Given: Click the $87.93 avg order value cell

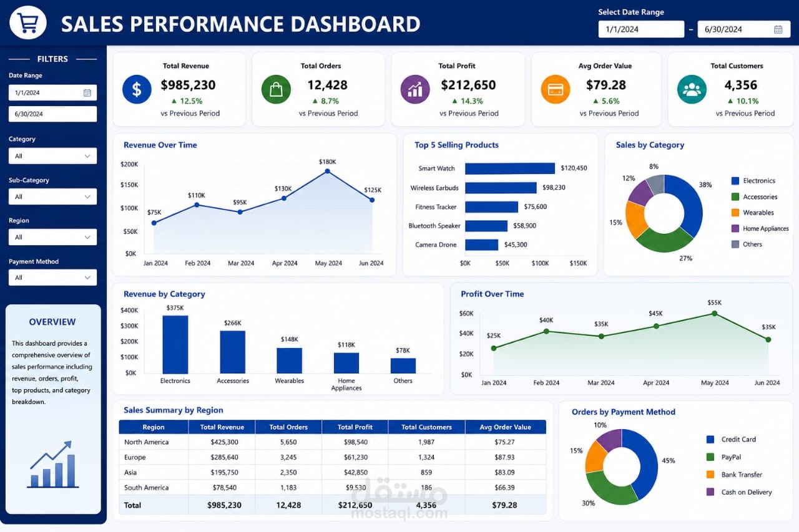Looking at the screenshot, I should 504,457.
